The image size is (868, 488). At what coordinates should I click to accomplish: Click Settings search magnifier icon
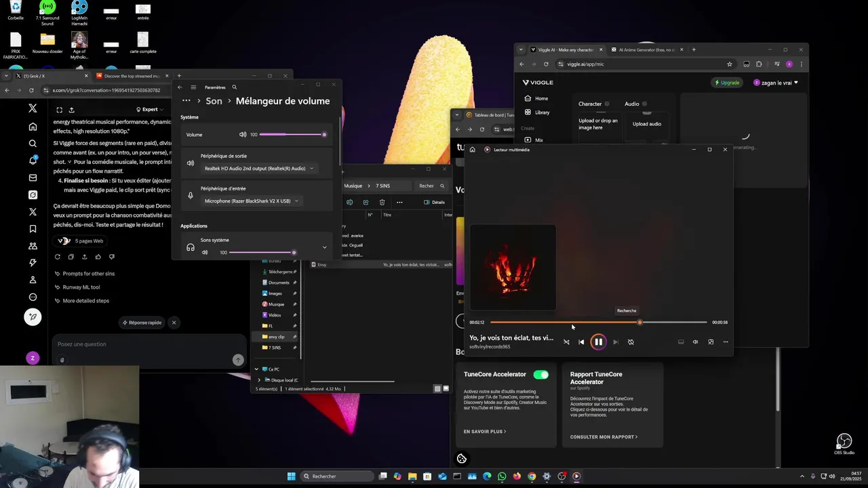click(x=235, y=87)
